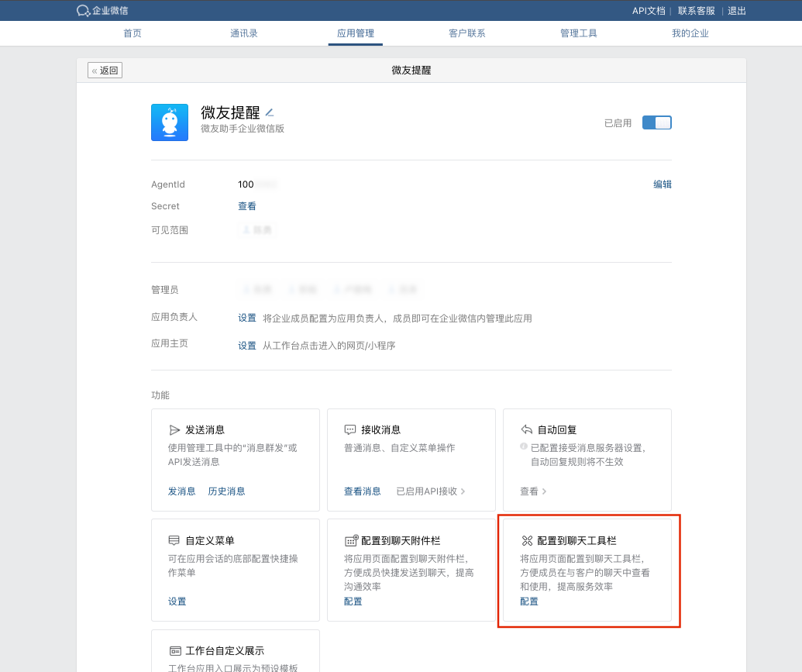Image resolution: width=802 pixels, height=672 pixels.
Task: Click the 配置到聊天附件栏 icon
Action: point(351,540)
